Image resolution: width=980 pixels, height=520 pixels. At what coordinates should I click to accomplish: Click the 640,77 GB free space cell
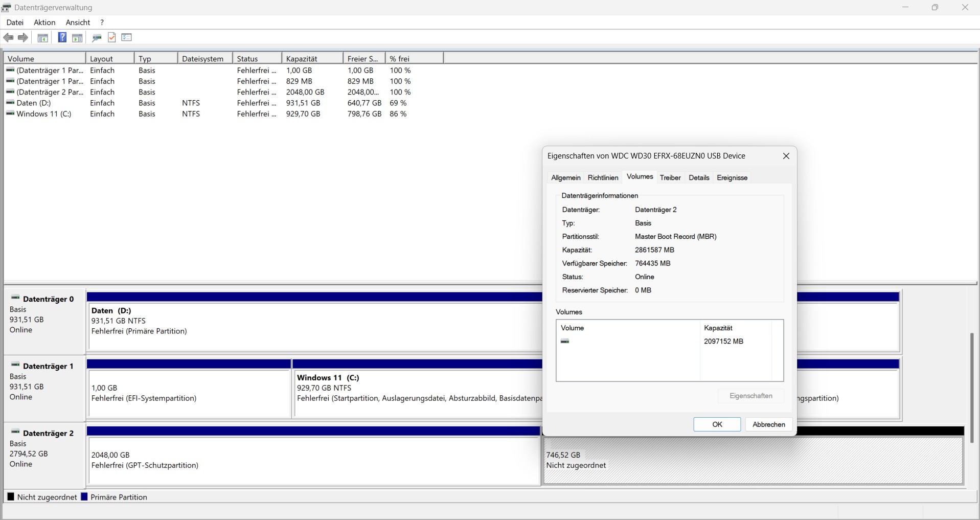coord(364,103)
